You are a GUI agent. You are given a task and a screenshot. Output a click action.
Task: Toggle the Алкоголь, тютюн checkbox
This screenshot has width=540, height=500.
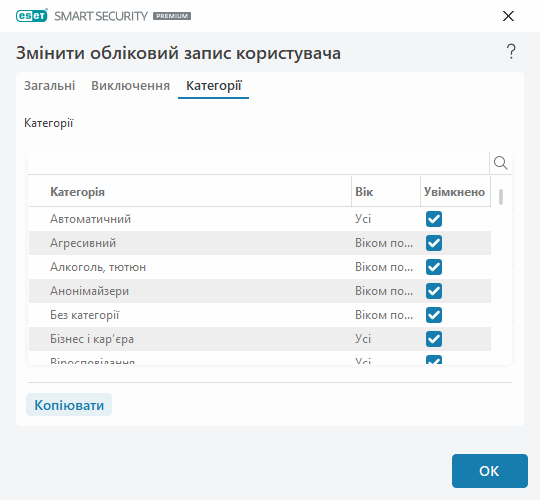(x=434, y=267)
